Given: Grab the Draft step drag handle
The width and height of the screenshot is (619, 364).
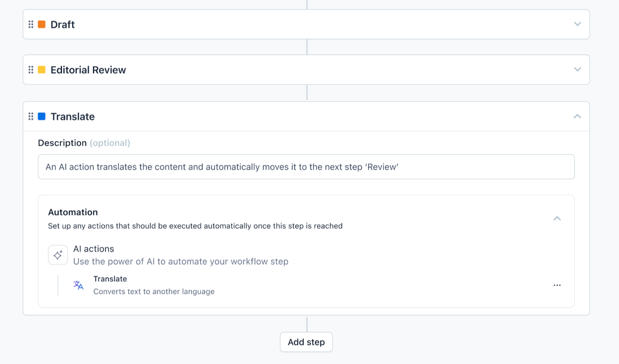Looking at the screenshot, I should [x=31, y=24].
